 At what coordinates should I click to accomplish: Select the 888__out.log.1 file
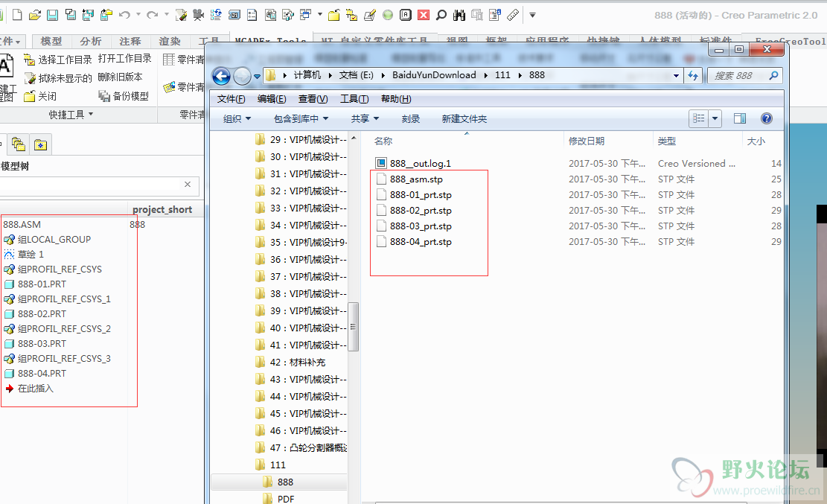pyautogui.click(x=414, y=164)
